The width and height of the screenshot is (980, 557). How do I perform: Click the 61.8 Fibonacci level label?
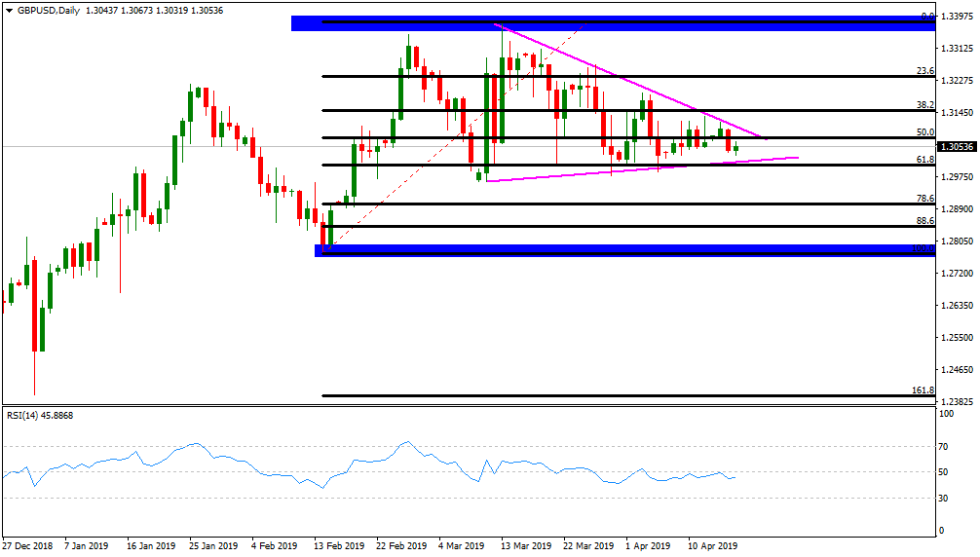click(925, 160)
